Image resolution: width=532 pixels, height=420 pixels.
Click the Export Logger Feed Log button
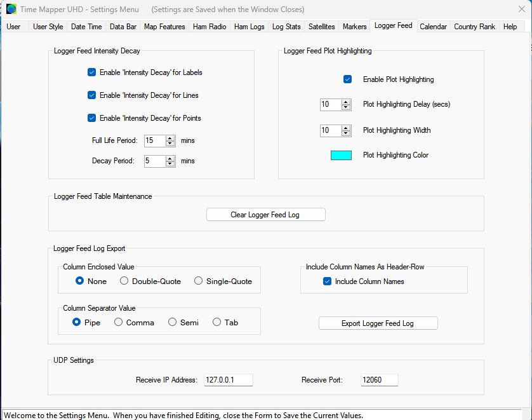click(378, 323)
